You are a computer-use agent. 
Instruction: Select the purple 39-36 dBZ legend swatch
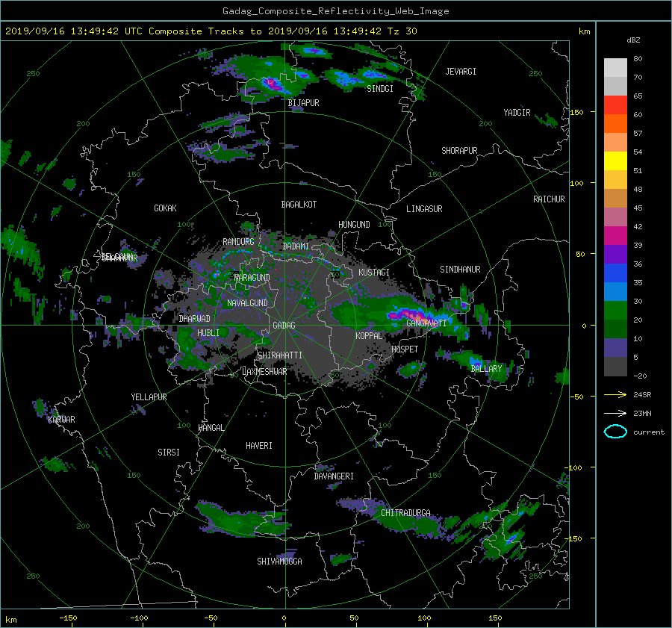(x=615, y=255)
